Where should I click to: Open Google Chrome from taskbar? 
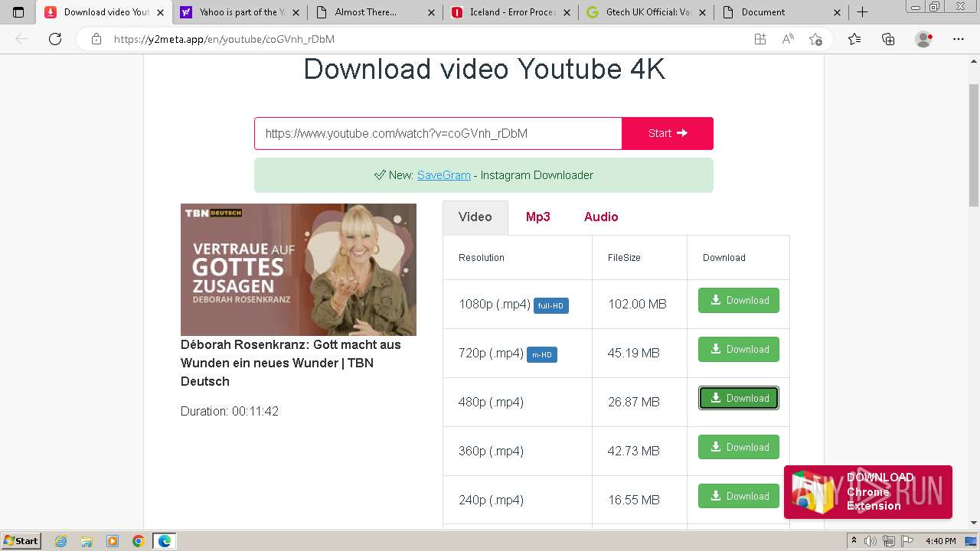(x=139, y=541)
